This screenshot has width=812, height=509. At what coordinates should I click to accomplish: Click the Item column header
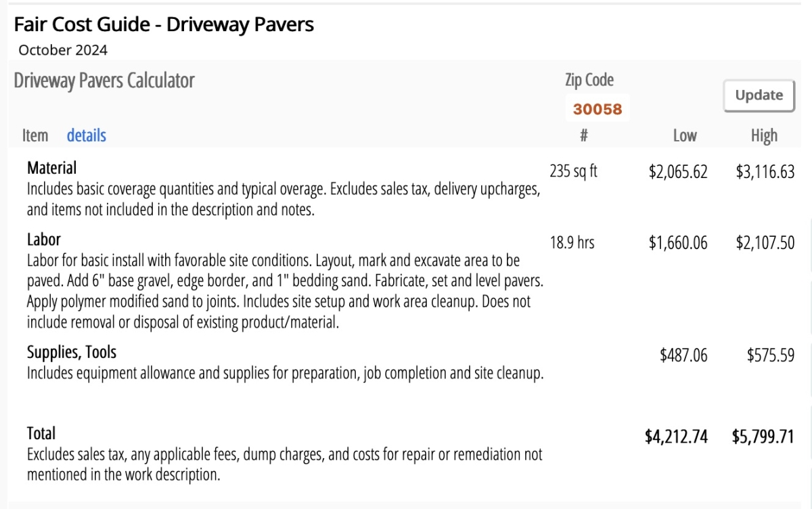[x=35, y=135]
